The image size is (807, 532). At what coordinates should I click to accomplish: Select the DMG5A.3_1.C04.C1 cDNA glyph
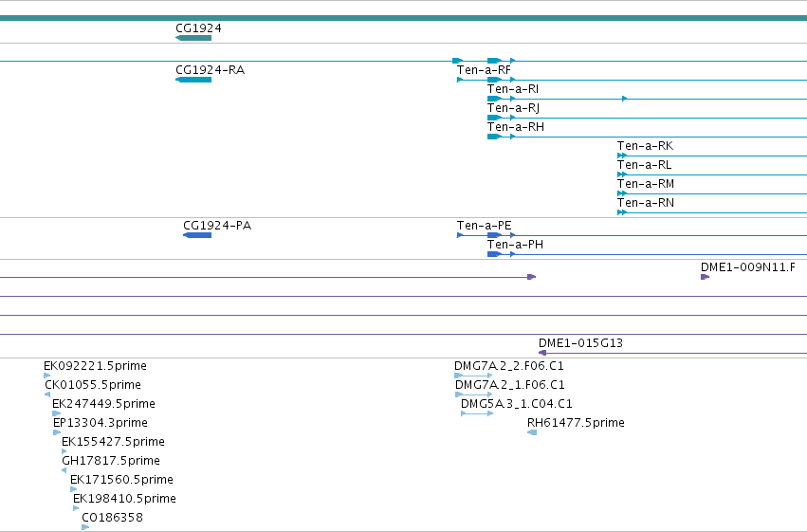coord(477,413)
